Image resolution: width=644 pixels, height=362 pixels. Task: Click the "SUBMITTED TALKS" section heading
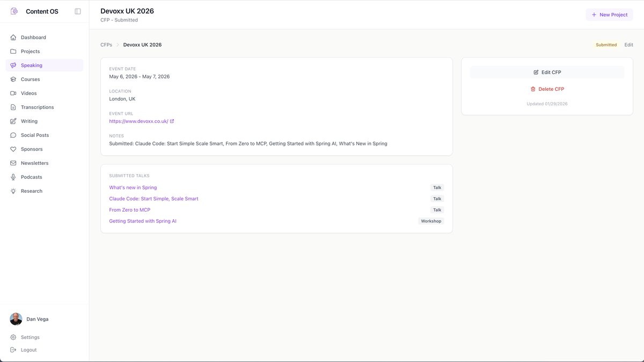(x=129, y=176)
